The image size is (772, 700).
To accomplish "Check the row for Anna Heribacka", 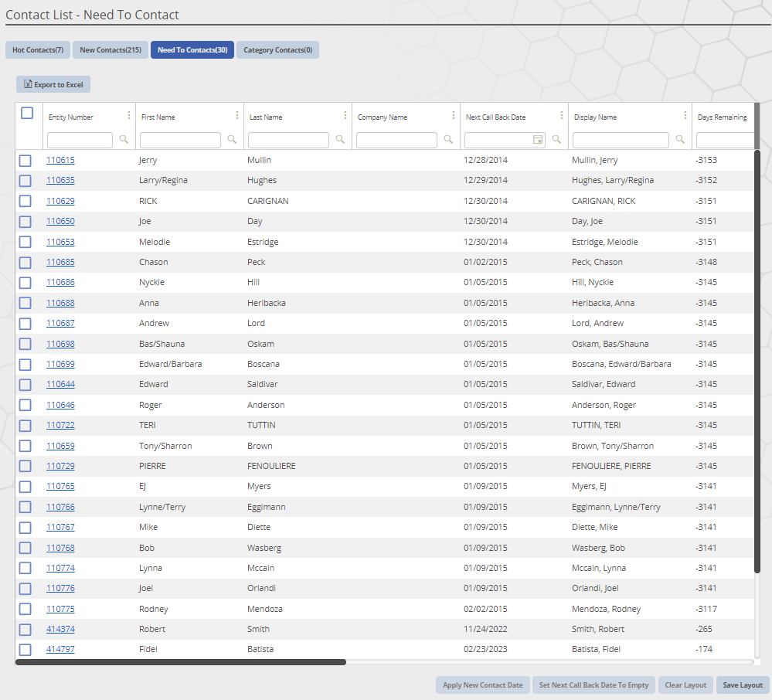I will [x=25, y=303].
